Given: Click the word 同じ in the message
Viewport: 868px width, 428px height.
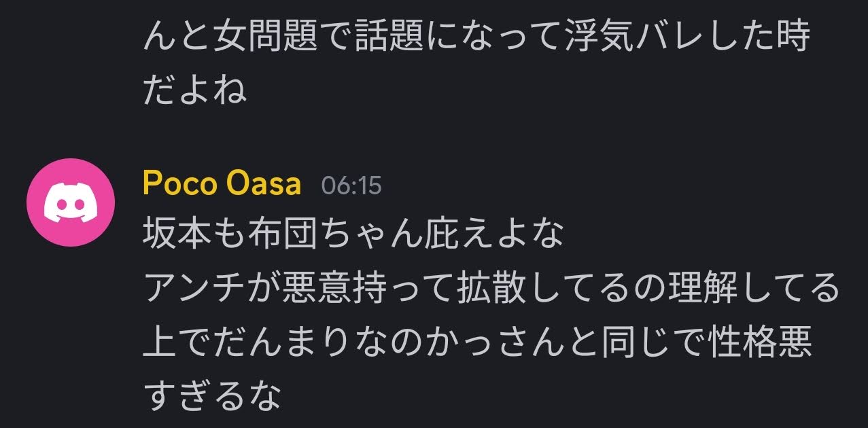Looking at the screenshot, I should pyautogui.click(x=636, y=342).
